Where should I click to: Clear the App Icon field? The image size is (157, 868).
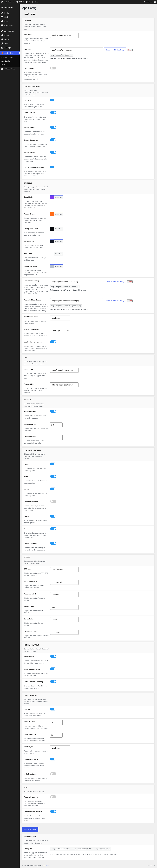(x=130, y=50)
